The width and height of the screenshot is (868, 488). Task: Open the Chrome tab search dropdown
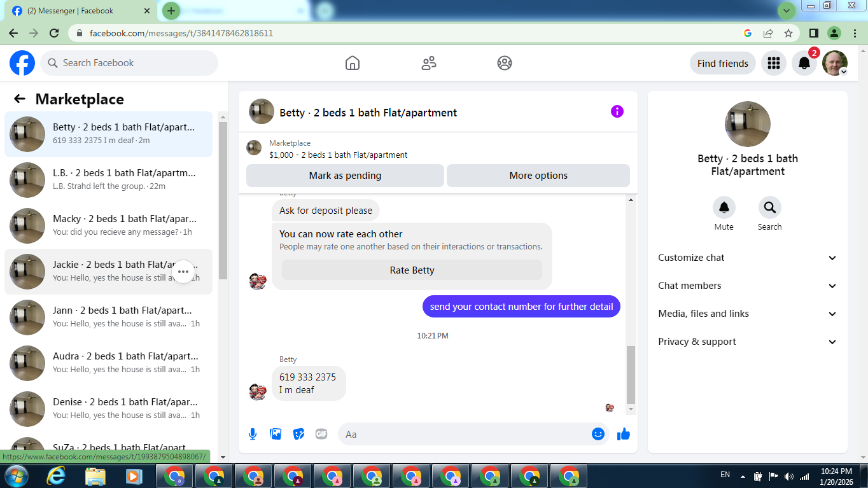coord(787,11)
